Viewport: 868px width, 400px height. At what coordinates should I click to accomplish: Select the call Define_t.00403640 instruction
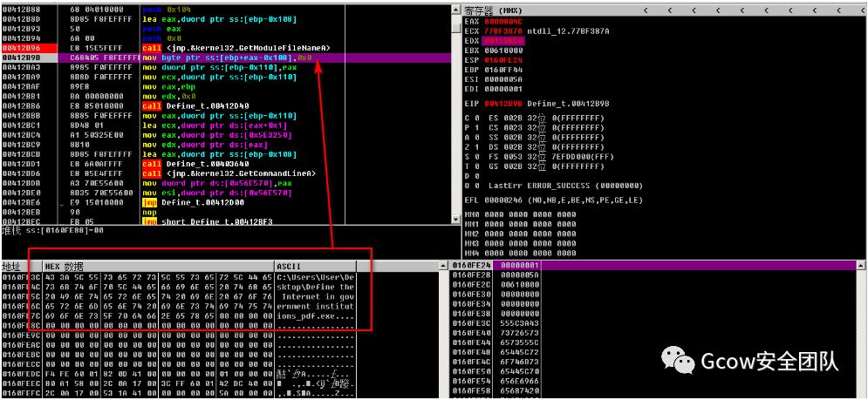(x=196, y=164)
